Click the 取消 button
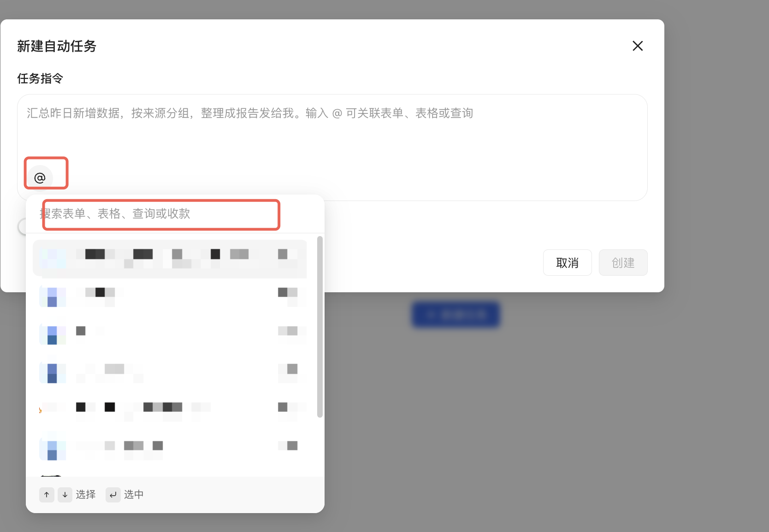This screenshot has height=532, width=769. click(x=567, y=263)
